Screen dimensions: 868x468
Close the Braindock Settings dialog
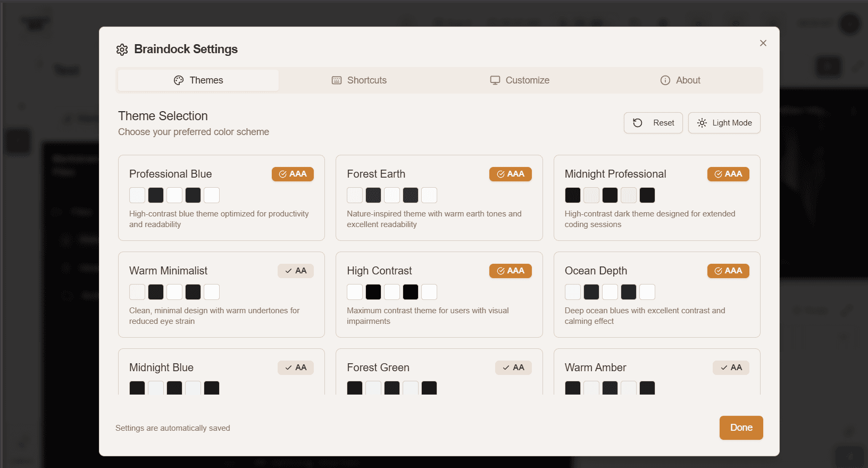(x=763, y=43)
